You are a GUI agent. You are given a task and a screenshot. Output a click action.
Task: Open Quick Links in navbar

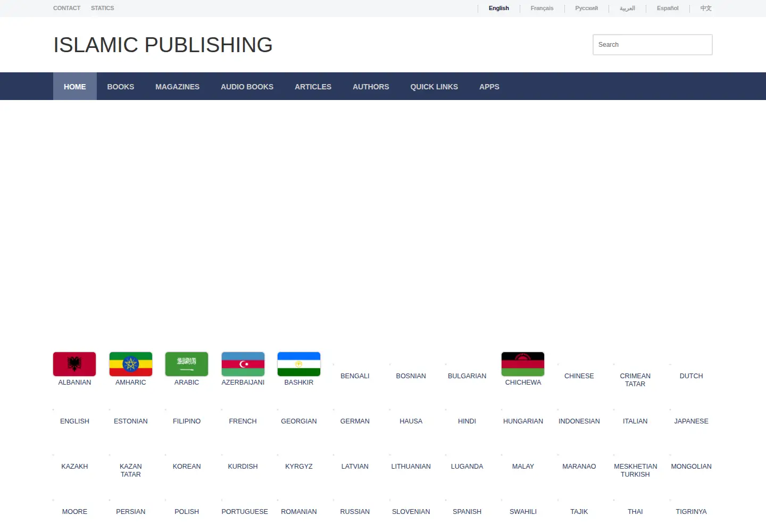(434, 87)
